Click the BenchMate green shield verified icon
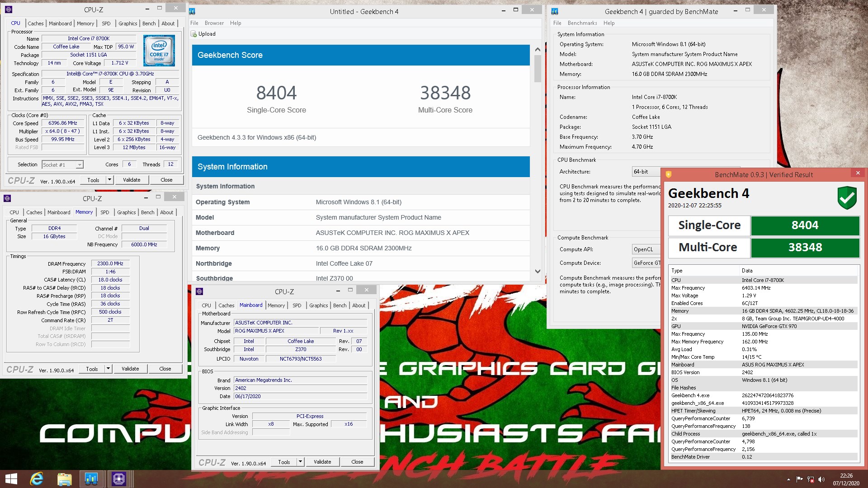Viewport: 868px width, 488px height. click(x=847, y=197)
